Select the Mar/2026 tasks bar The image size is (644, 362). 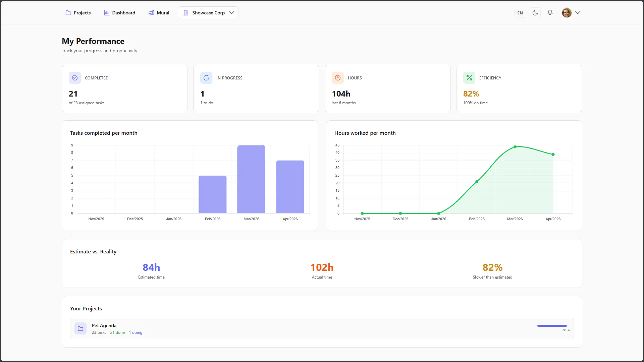click(251, 179)
